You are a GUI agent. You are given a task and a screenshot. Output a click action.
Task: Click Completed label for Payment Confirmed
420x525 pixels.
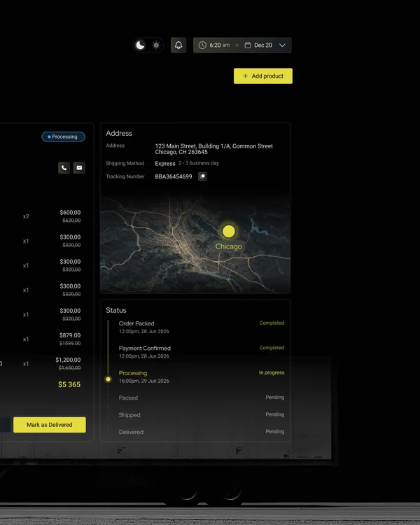(x=272, y=347)
